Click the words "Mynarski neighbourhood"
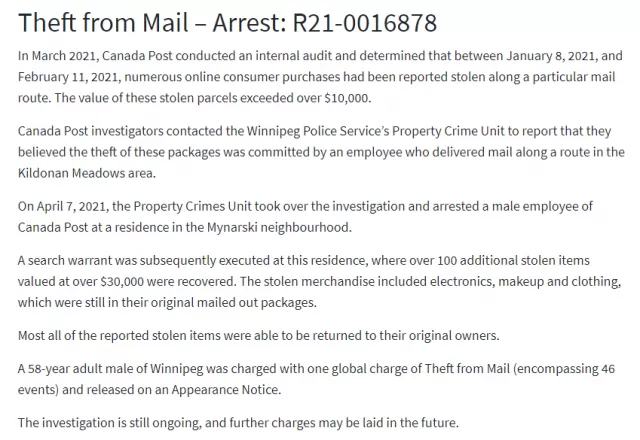640x440 pixels. click(278, 227)
